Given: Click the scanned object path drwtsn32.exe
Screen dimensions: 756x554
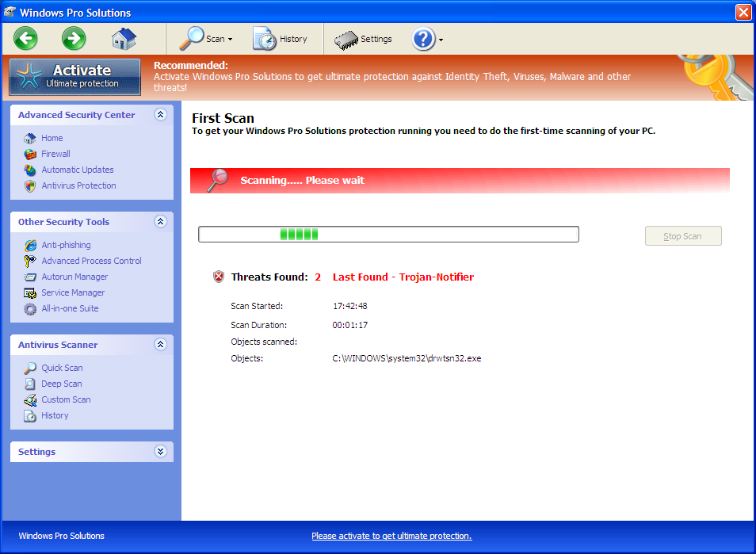Looking at the screenshot, I should [407, 359].
